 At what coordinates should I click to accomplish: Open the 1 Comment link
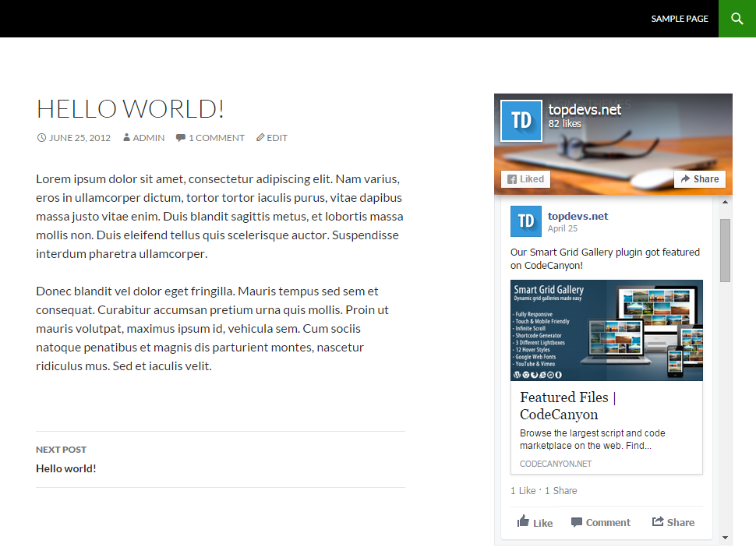pos(216,138)
